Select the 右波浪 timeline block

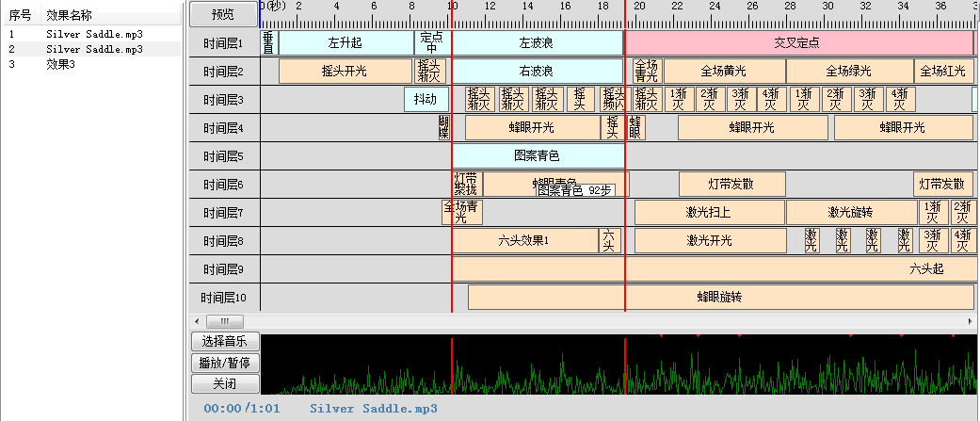point(537,72)
